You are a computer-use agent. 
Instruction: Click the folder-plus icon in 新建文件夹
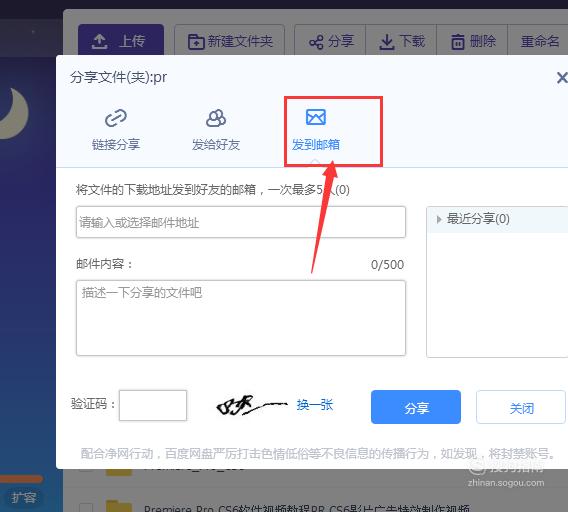pos(196,42)
